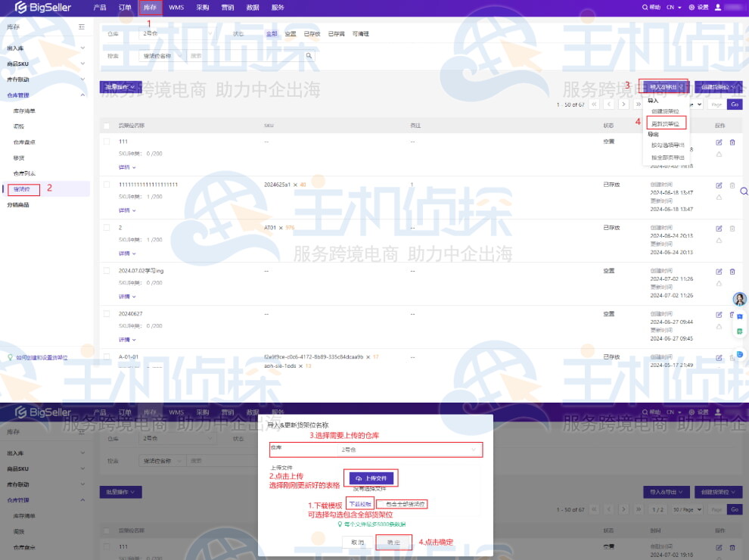
Task: Collapse the sidebar using the collapse icon
Action: pyautogui.click(x=83, y=26)
